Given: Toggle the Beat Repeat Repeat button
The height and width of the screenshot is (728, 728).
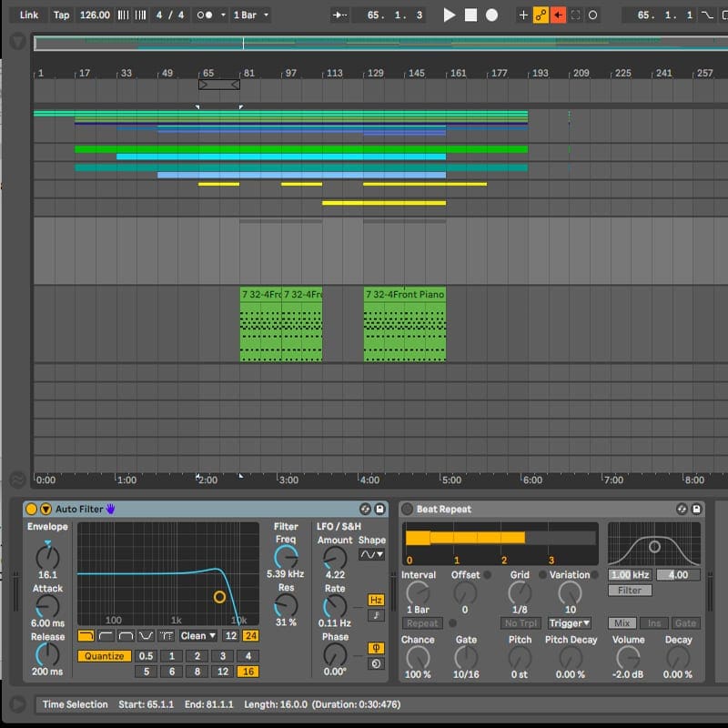Looking at the screenshot, I should tap(422, 623).
